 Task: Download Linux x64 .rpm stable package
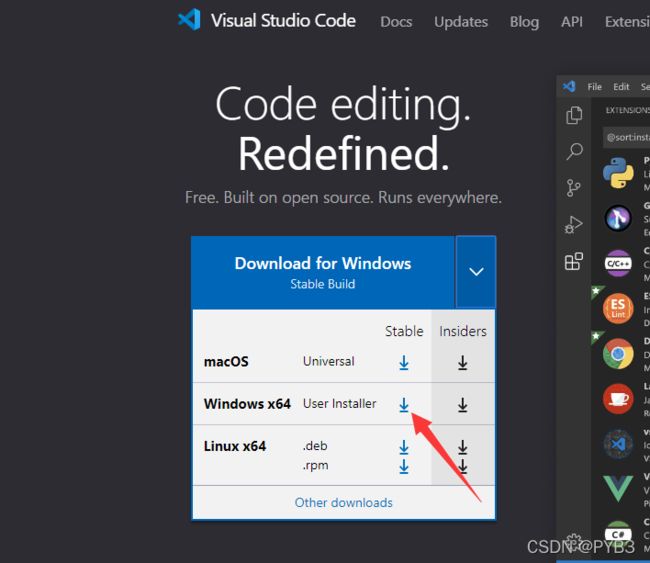click(x=404, y=466)
